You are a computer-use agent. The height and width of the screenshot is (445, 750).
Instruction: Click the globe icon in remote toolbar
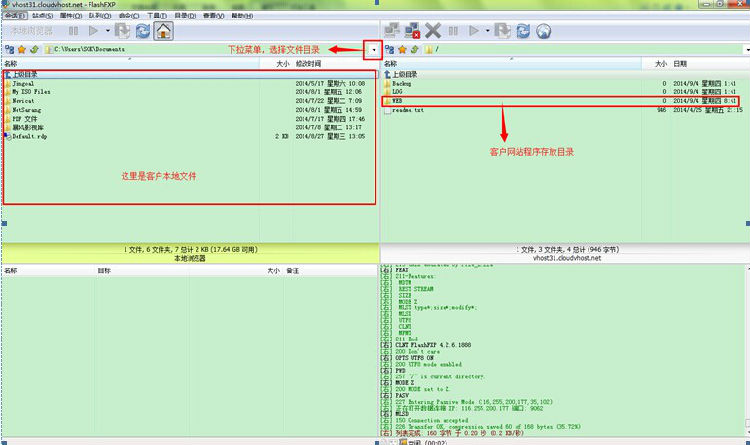546,31
